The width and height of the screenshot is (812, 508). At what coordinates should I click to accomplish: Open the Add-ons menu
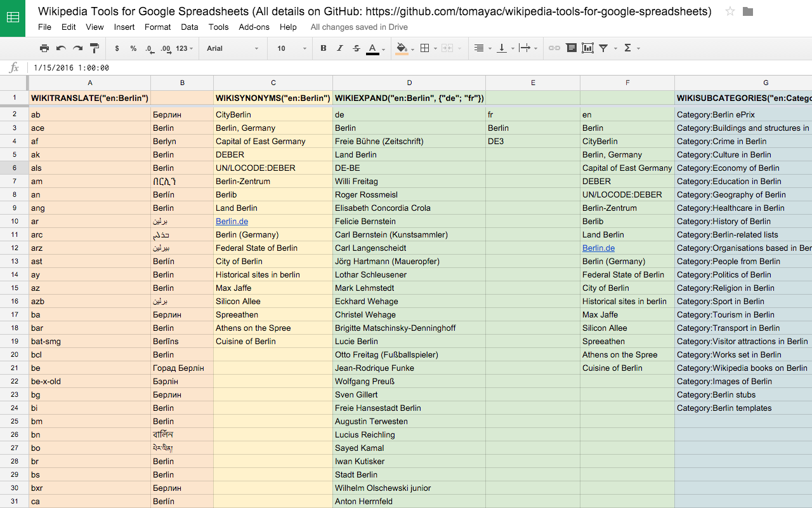tap(254, 27)
